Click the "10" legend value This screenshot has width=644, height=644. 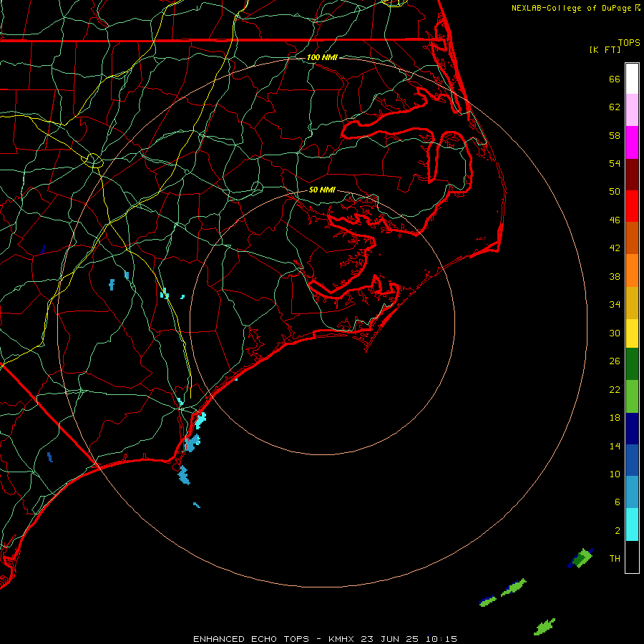615,474
